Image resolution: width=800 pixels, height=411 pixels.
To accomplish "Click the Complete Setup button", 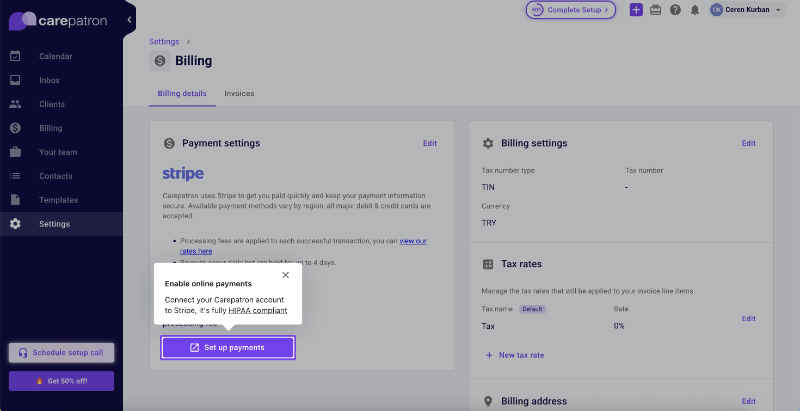I will click(571, 10).
